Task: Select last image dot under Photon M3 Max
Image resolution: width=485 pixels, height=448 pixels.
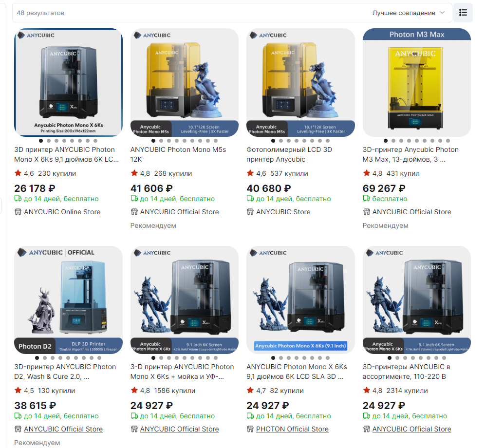Action: [x=448, y=141]
